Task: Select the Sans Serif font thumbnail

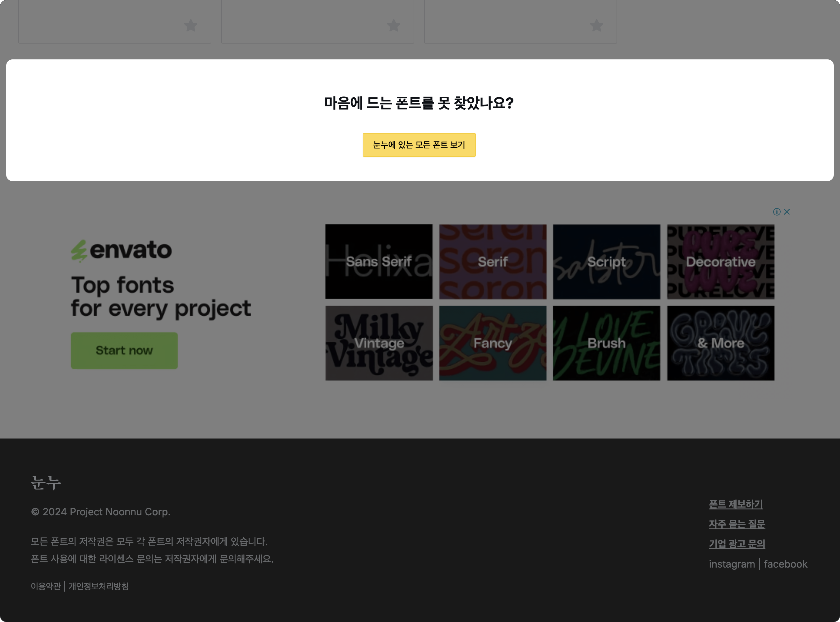Action: click(x=379, y=262)
